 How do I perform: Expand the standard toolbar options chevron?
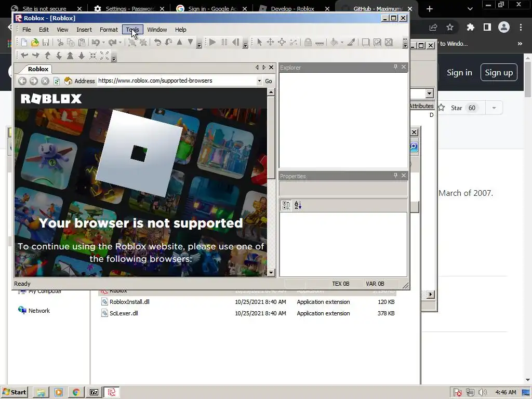click(199, 45)
